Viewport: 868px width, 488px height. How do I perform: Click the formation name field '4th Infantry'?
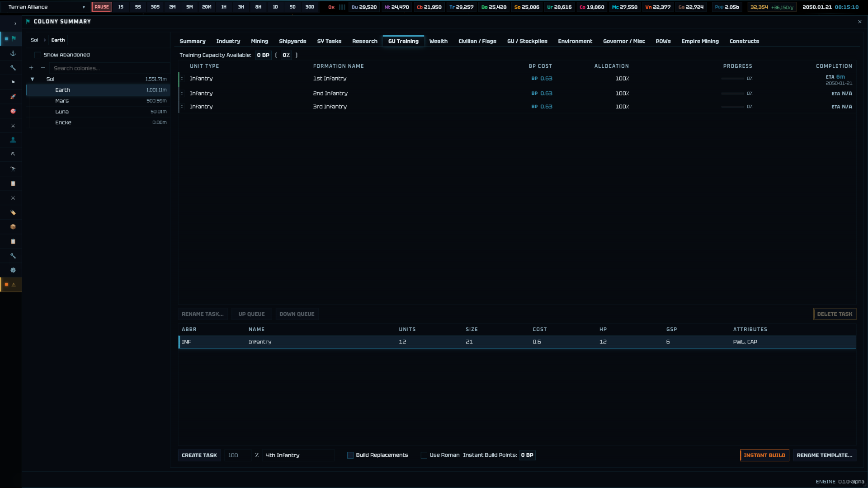click(x=298, y=455)
